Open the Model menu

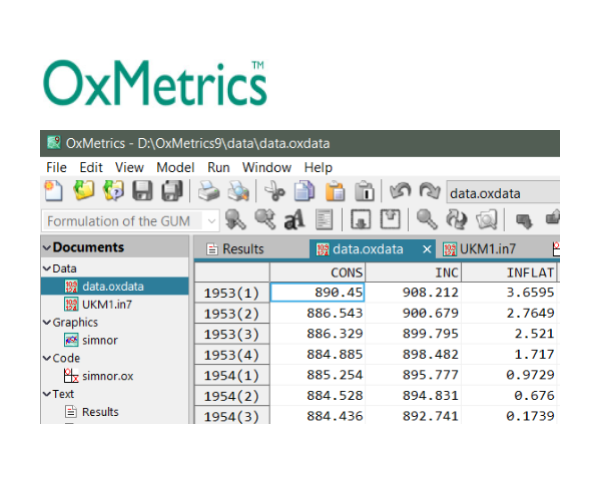[175, 167]
